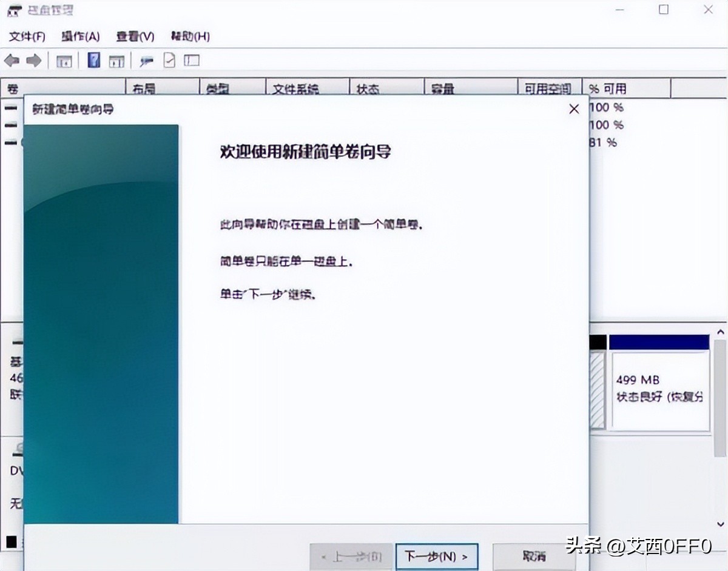This screenshot has height=571, width=728.
Task: Open the 文件(F) menu
Action: click(25, 36)
